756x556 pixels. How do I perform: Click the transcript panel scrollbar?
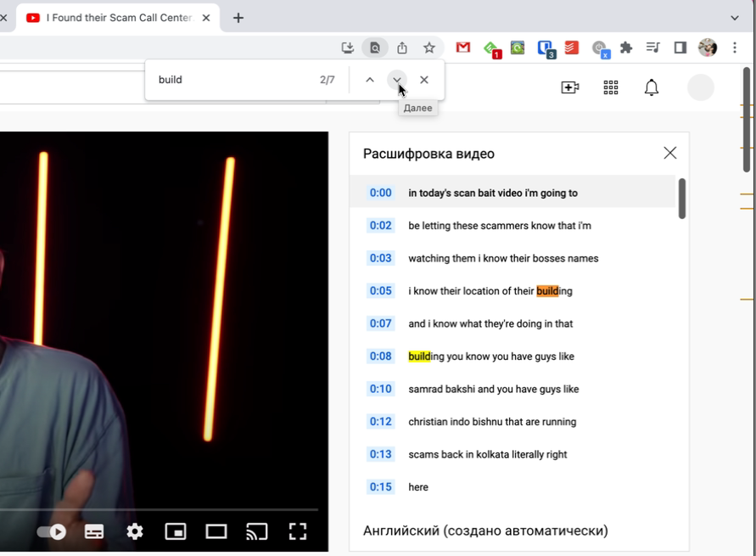[681, 199]
